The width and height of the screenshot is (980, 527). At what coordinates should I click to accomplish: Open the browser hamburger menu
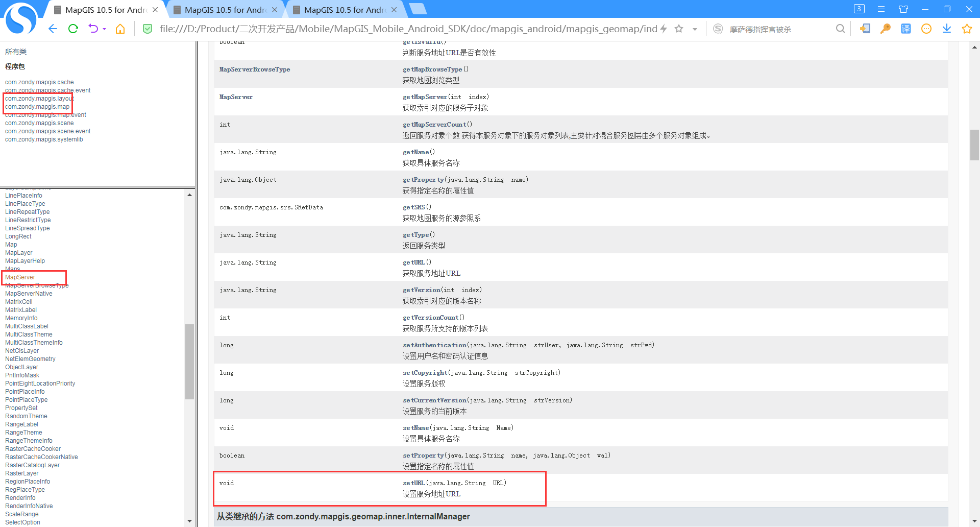pyautogui.click(x=881, y=9)
